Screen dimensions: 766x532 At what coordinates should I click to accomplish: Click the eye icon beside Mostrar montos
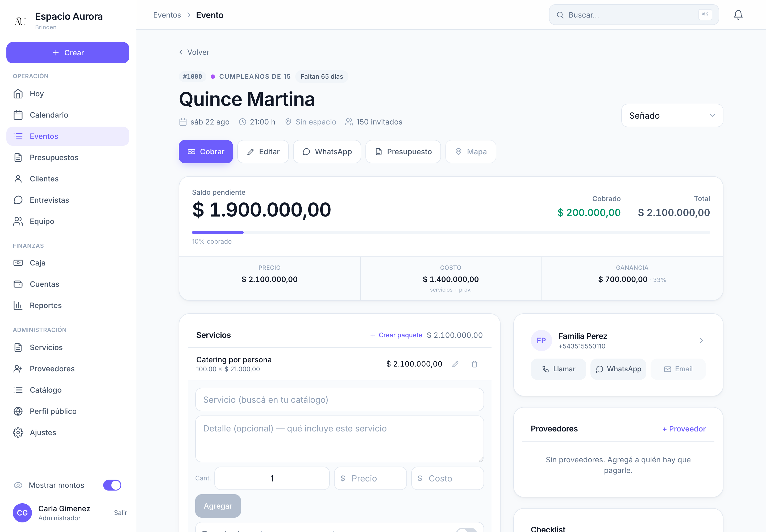point(18,485)
